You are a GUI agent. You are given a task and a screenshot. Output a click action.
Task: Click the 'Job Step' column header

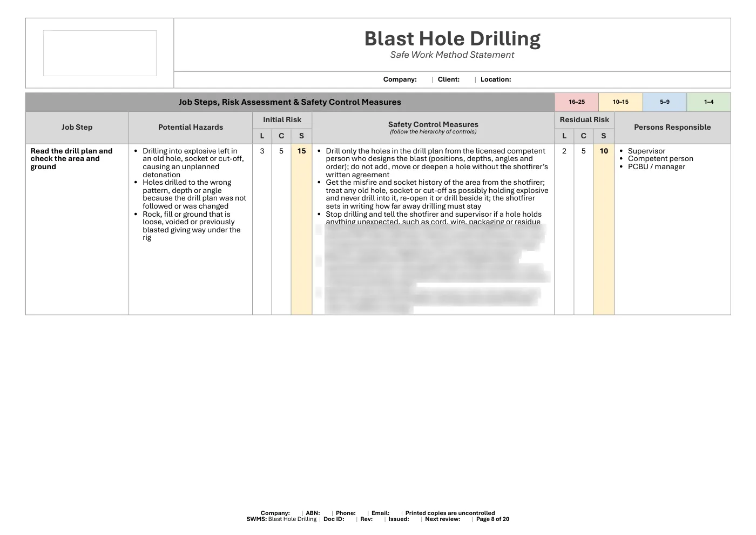[77, 128]
